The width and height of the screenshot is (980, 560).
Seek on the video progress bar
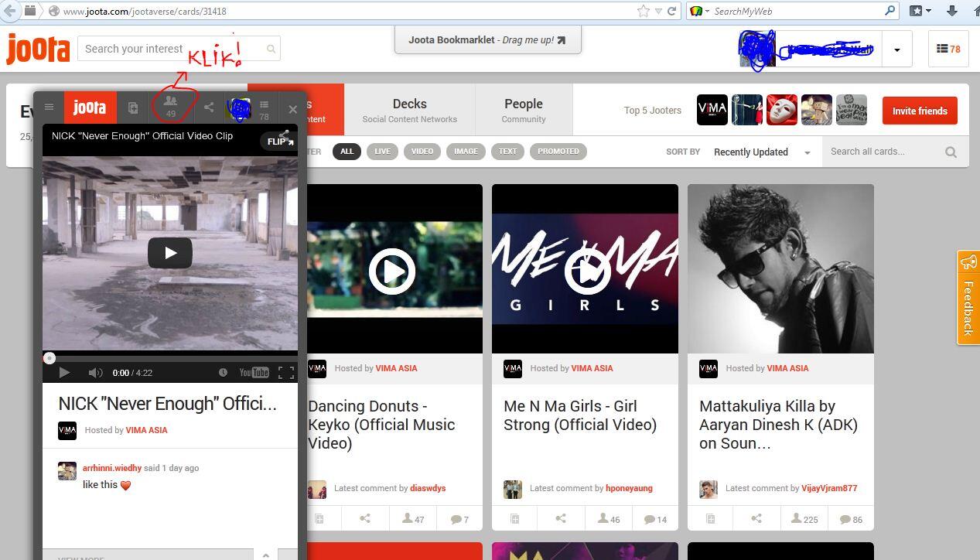click(x=170, y=358)
